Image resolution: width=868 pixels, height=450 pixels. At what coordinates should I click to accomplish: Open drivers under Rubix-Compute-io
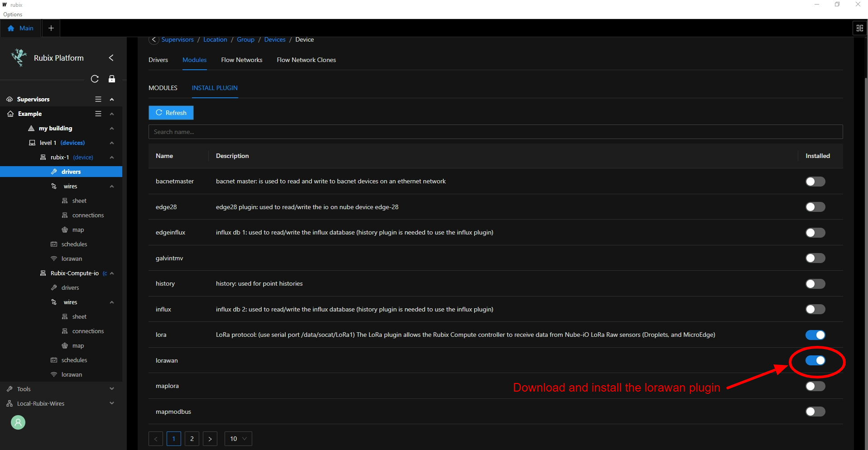click(70, 287)
